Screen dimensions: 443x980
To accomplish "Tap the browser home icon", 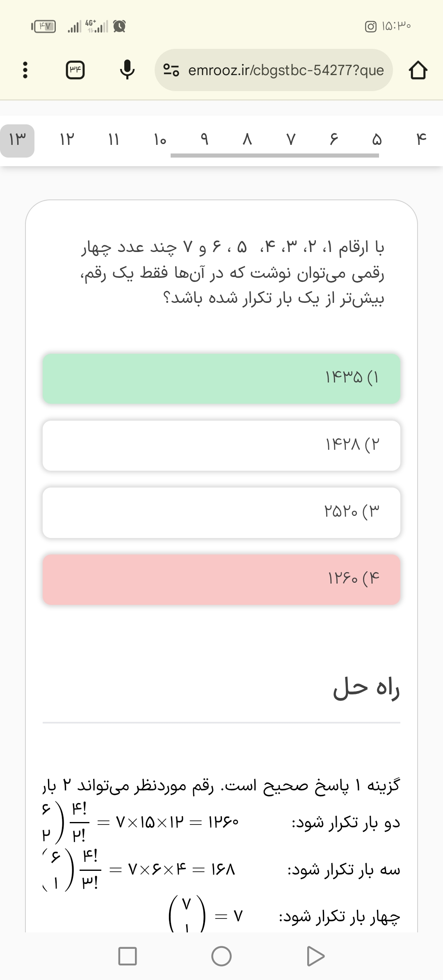I will pyautogui.click(x=418, y=70).
